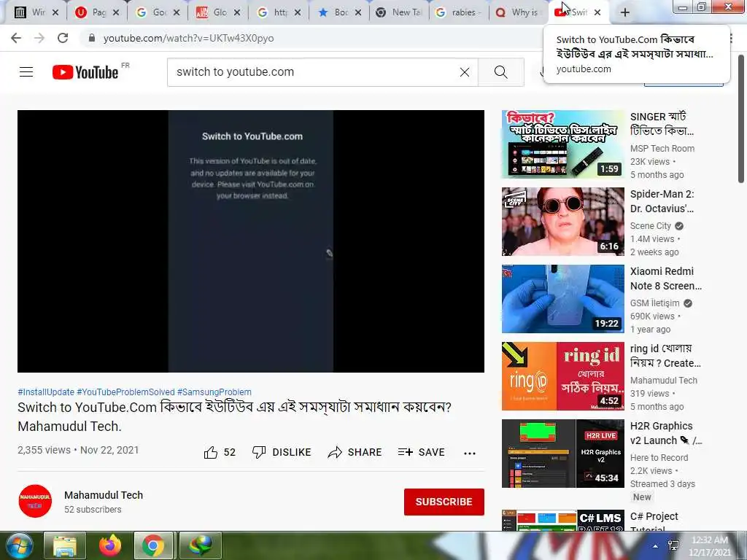This screenshot has width=747, height=560.
Task: Close the 'http' Google tab
Action: click(298, 13)
